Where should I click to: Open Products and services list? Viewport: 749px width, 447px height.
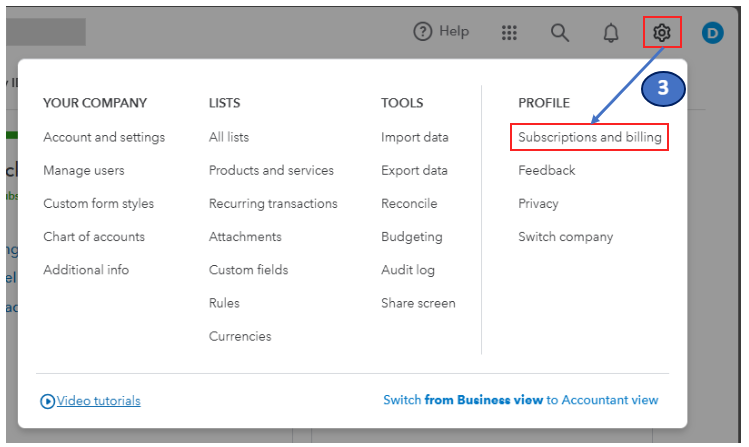[272, 170]
